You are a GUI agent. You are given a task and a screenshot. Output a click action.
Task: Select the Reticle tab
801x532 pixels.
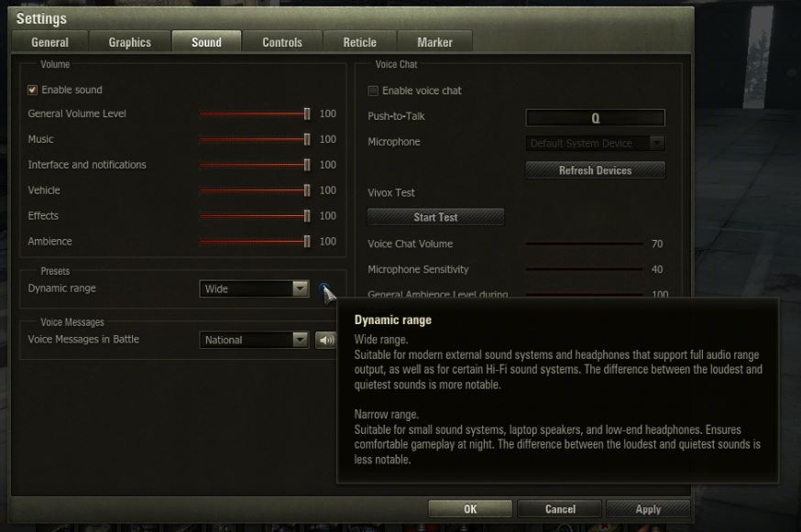(359, 42)
